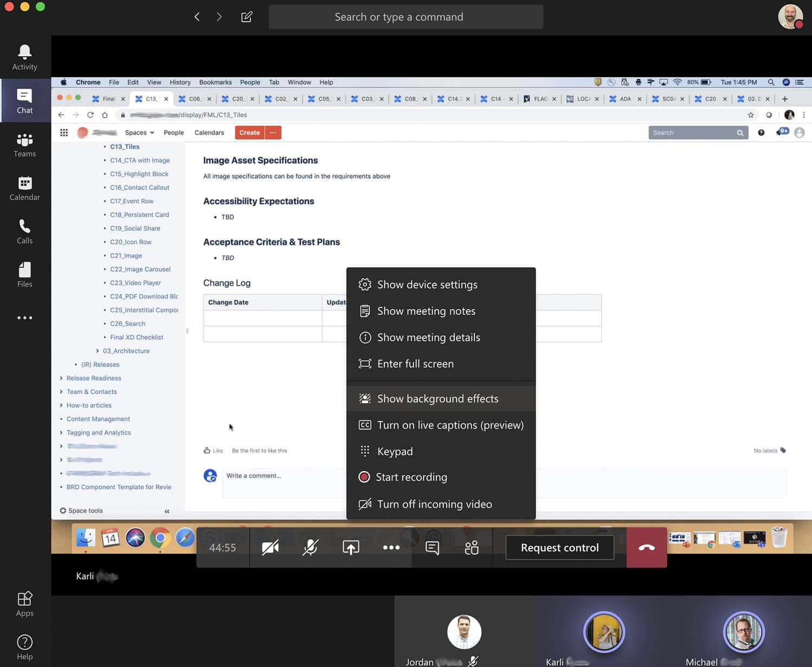Open C14_CTA with Image page
Image resolution: width=812 pixels, height=667 pixels.
pyautogui.click(x=140, y=160)
